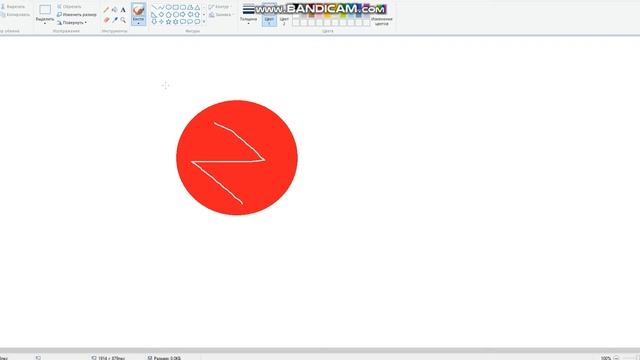Choose the Triangle shape

tap(197, 7)
